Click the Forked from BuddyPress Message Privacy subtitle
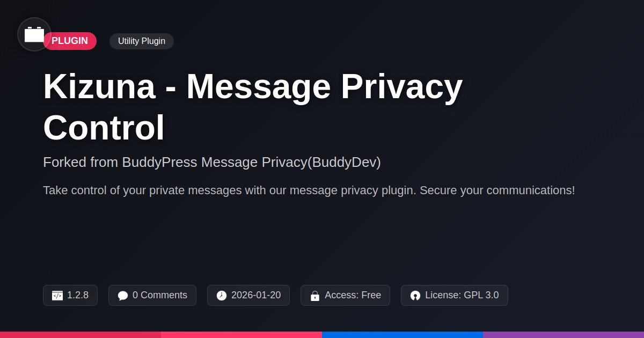 pos(212,162)
